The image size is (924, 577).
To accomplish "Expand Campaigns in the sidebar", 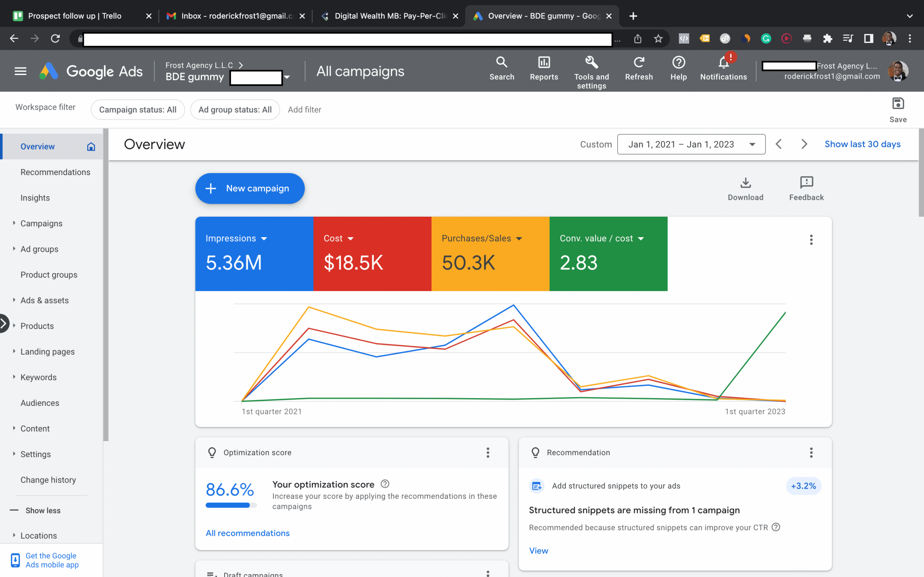I will click(14, 223).
